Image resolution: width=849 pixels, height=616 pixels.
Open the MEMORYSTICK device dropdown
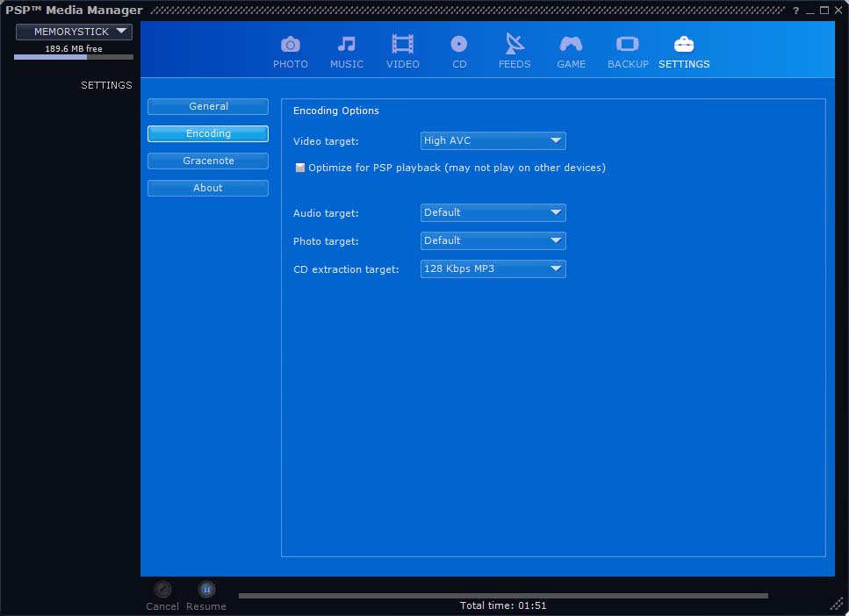[74, 32]
